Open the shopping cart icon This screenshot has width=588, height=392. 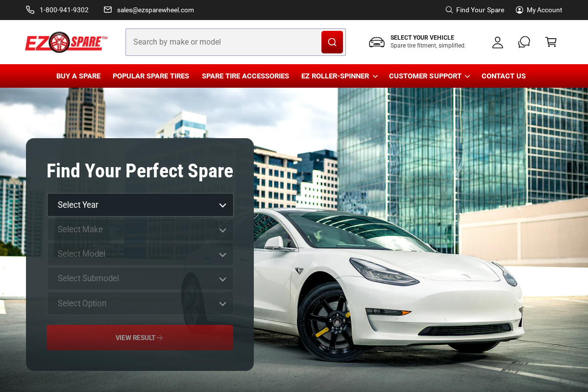[551, 42]
